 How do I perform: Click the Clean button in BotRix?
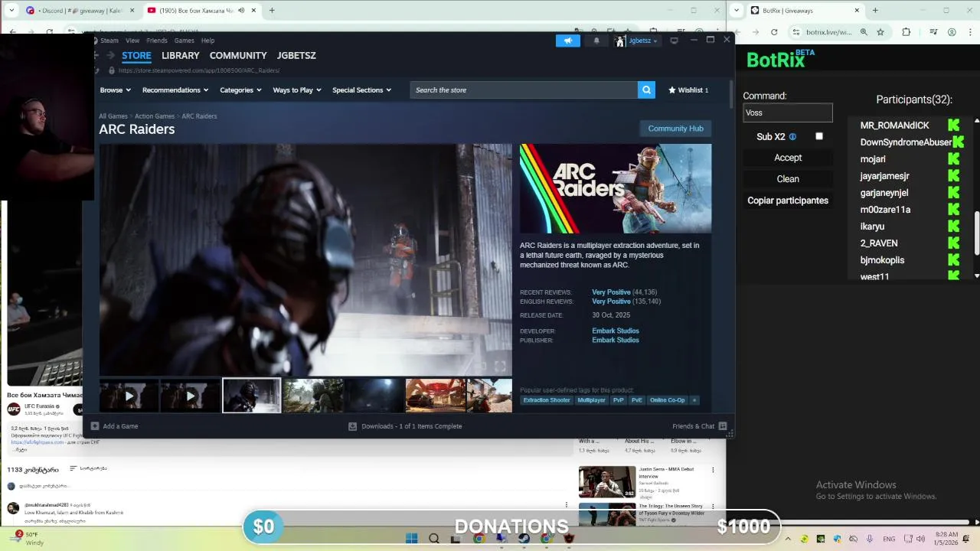[788, 179]
